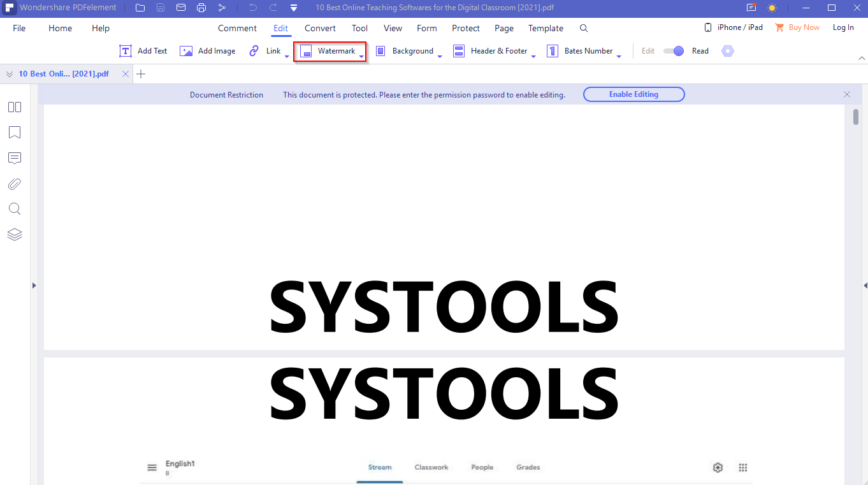The image size is (868, 485).
Task: Switch to the Form tab
Action: point(427,28)
